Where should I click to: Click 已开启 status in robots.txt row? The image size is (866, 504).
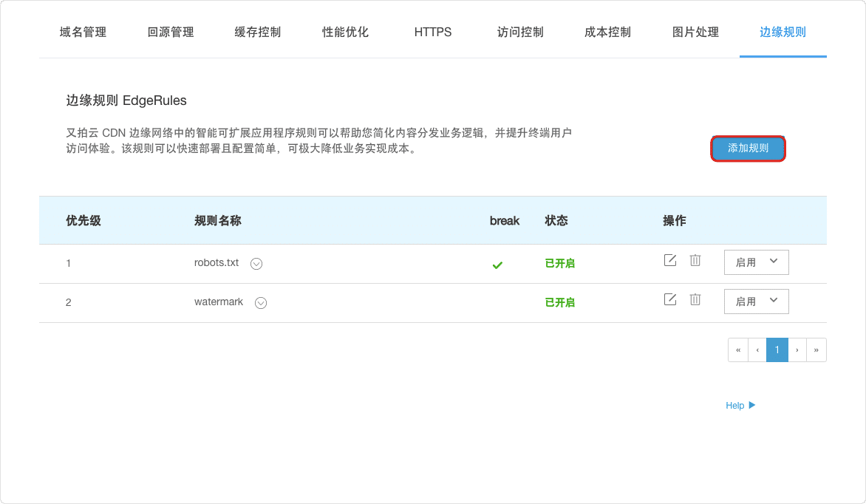coord(559,264)
